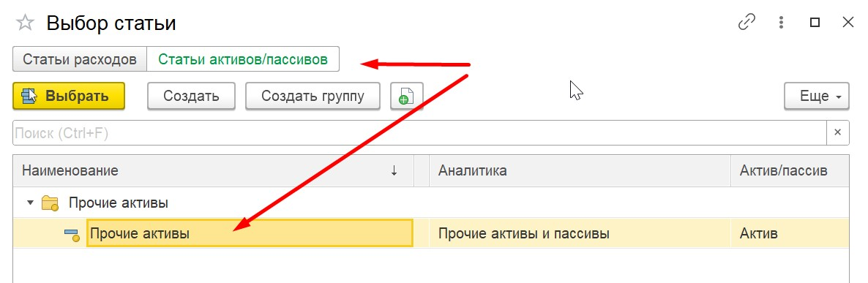The height and width of the screenshot is (283, 868).
Task: Click the yellow Выбрать button
Action: (69, 97)
